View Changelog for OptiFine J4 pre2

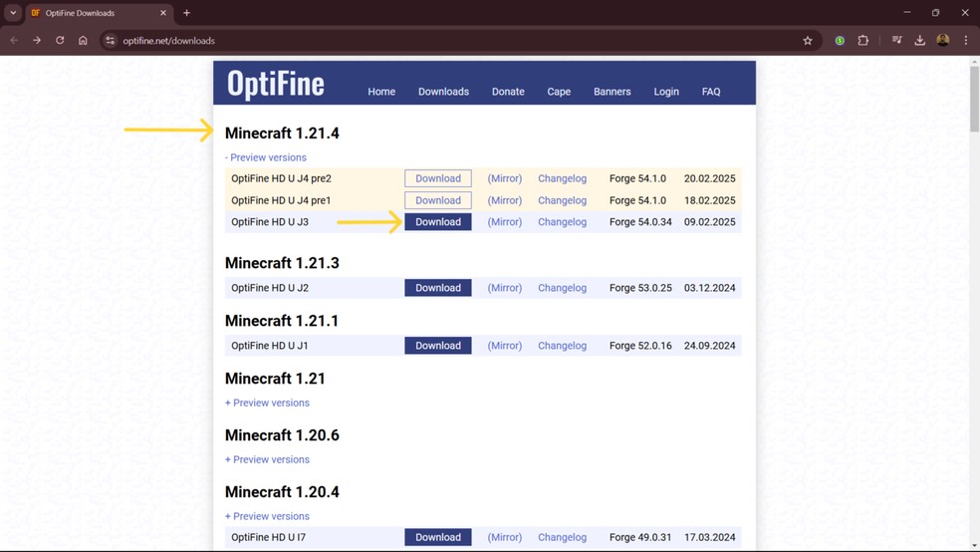562,178
